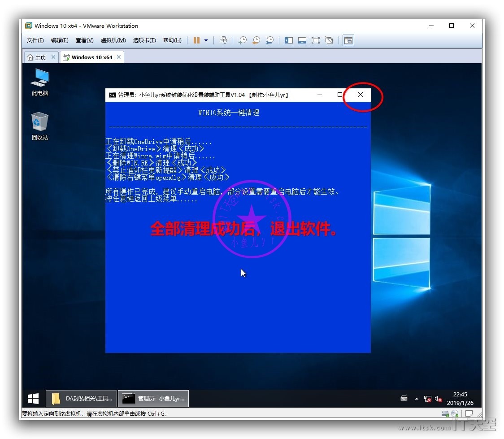Maximize the 小鱼儿yr console window
Screen dimensions: 504x439
pos(340,95)
